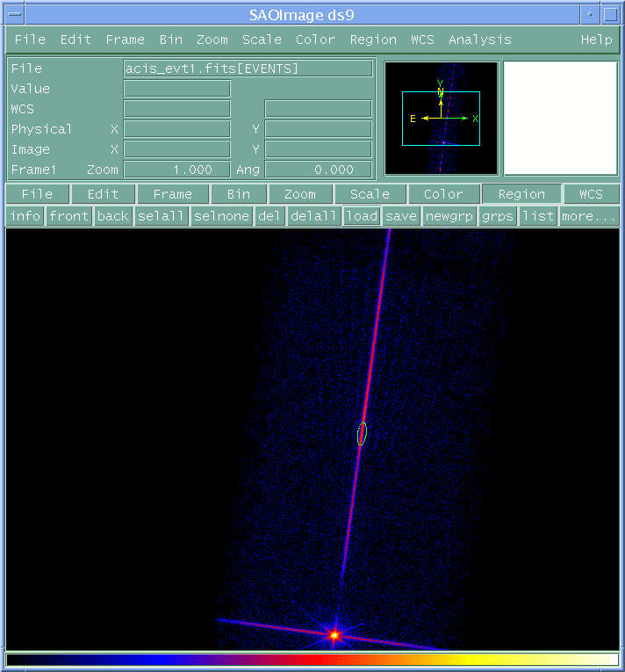
Task: Click the white magnifier panel
Action: (x=560, y=119)
